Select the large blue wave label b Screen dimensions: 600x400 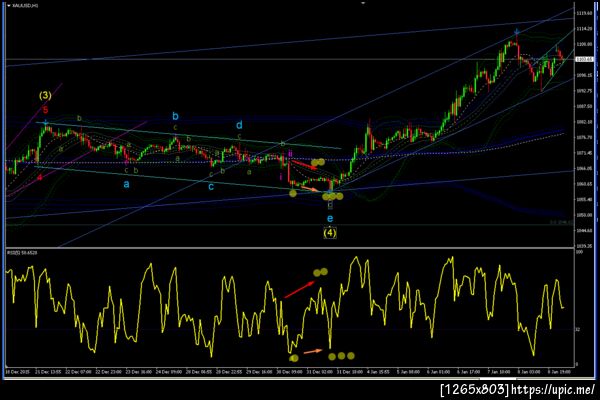[x=175, y=116]
